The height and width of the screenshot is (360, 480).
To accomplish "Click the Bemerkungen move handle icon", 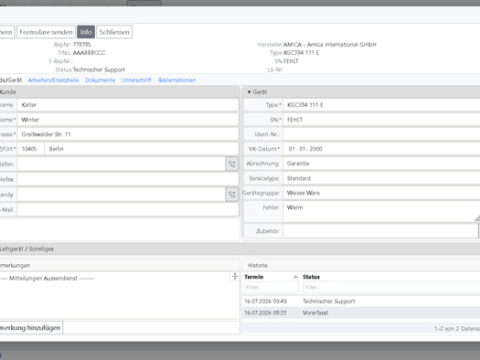I will (x=235, y=276).
